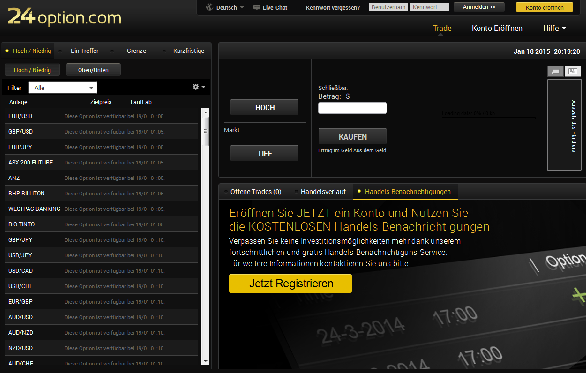The height and width of the screenshot is (373, 586).
Task: Switch to Grenze tab
Action: coord(136,51)
